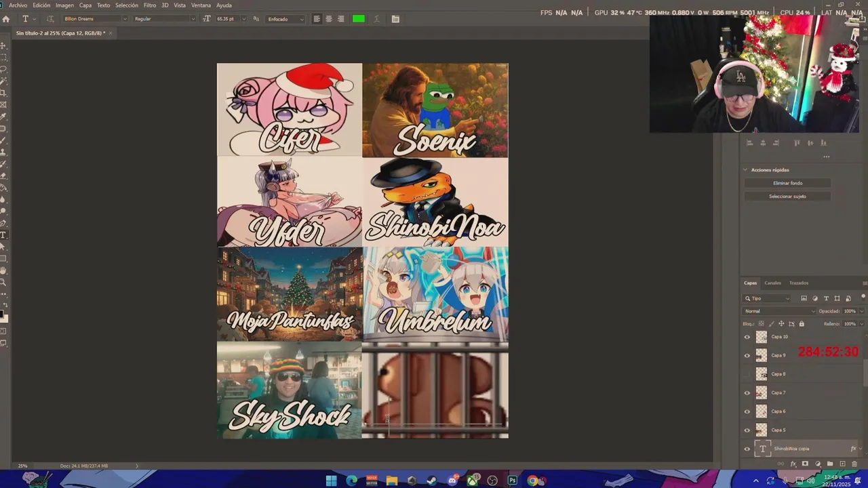Screen dimensions: 868x488
Task: Open the green text color swatch
Action: click(x=359, y=19)
